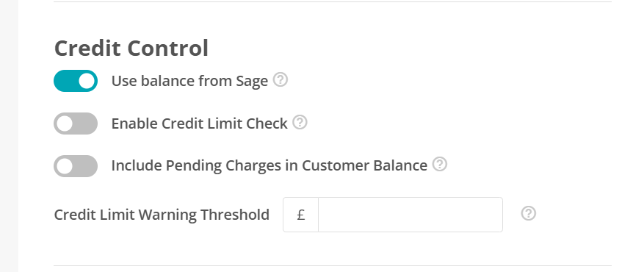Click white knob of the Sage balance switch

(86, 81)
